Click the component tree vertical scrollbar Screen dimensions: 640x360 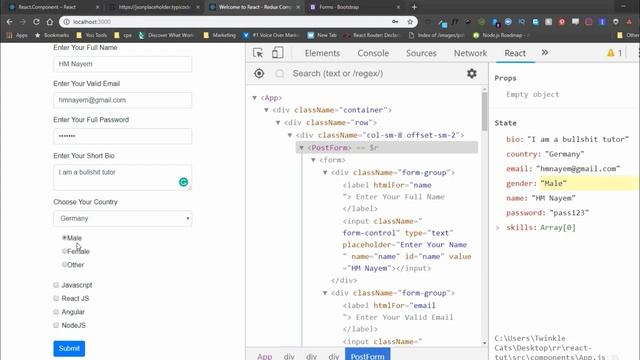(x=484, y=111)
